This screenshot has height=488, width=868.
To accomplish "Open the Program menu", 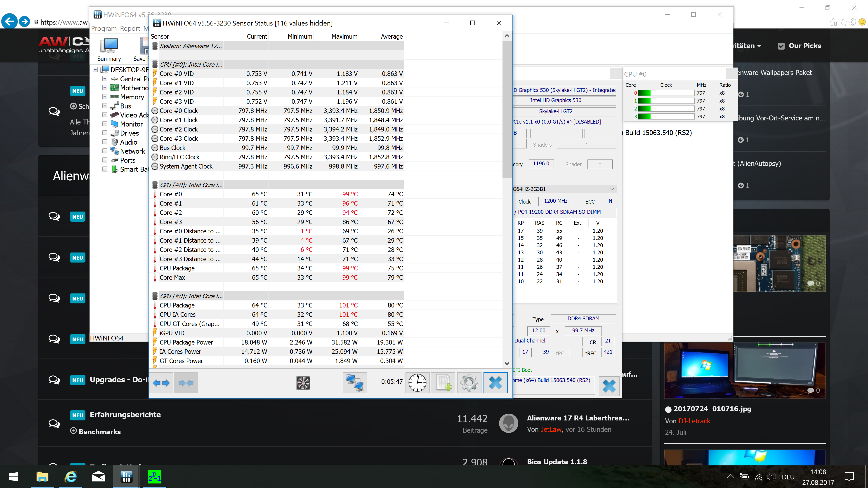I will click(x=104, y=29).
